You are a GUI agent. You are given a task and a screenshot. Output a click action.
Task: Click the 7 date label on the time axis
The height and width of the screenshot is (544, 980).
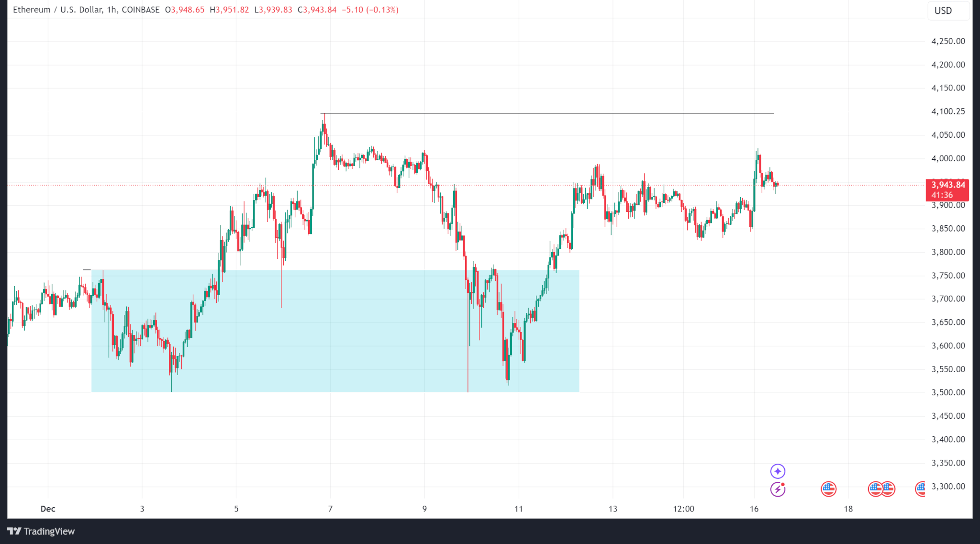click(330, 509)
